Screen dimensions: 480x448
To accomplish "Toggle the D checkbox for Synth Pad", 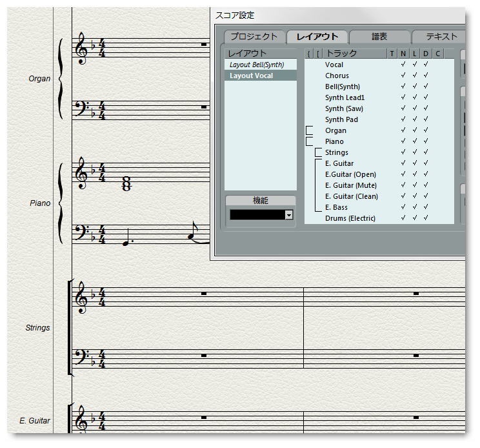I will (426, 119).
